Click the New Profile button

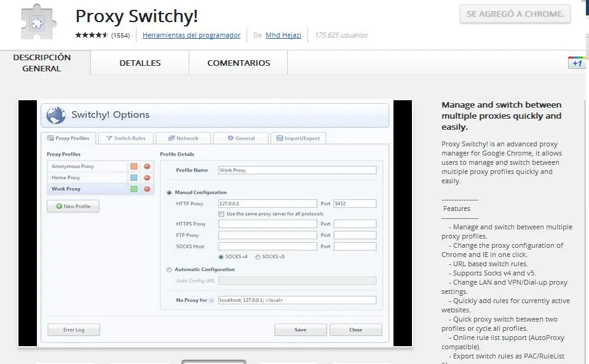click(x=73, y=206)
